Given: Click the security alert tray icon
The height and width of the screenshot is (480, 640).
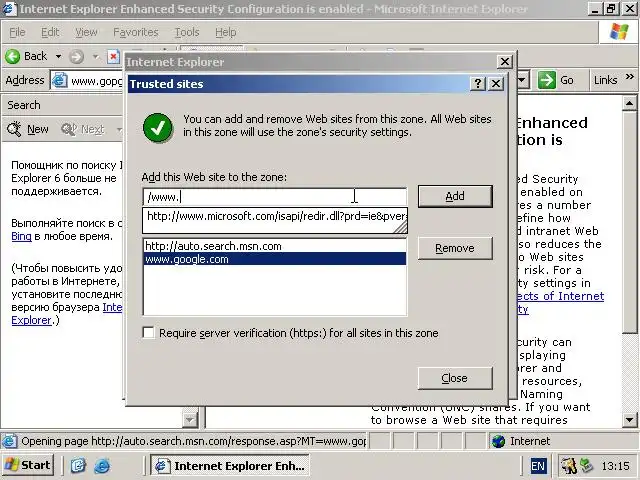Looking at the screenshot, I should pyautogui.click(x=568, y=465).
